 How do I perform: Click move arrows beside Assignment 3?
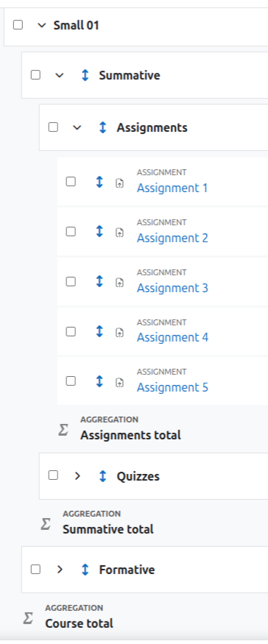tap(99, 281)
